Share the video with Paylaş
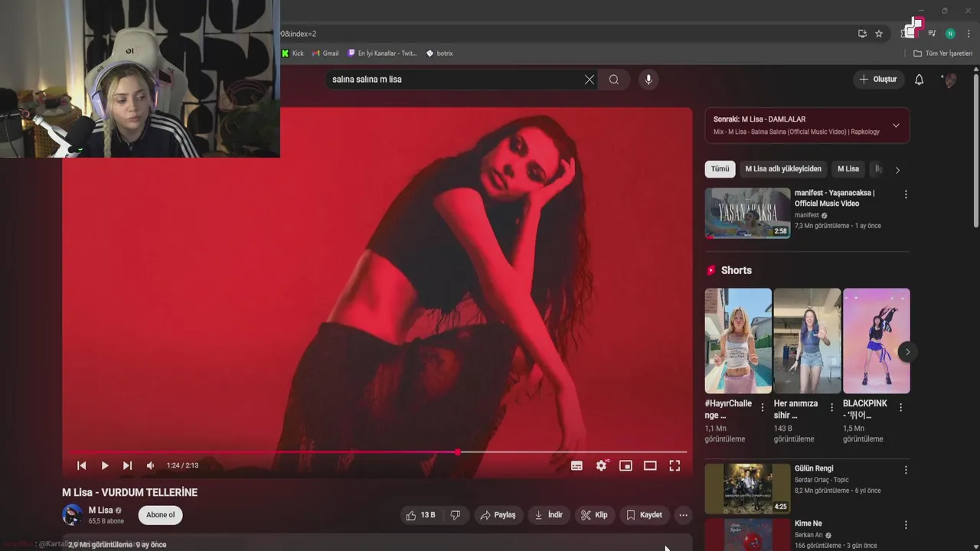The image size is (980, 551). pos(498,515)
